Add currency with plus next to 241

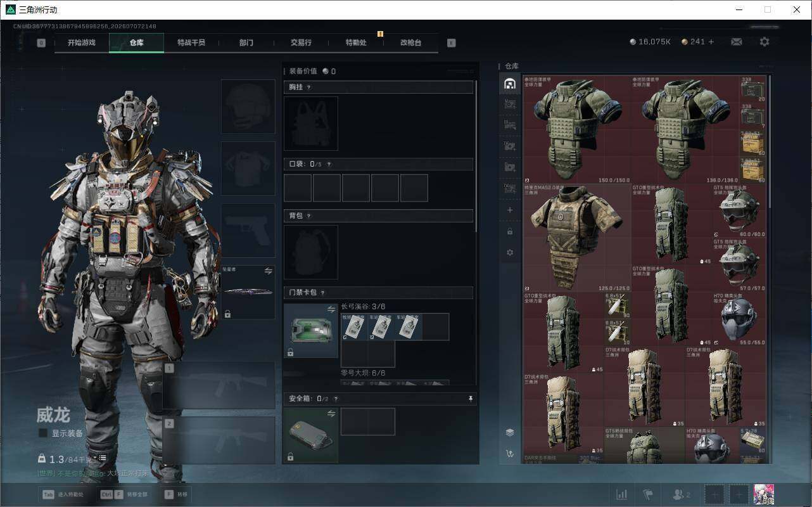pyautogui.click(x=711, y=42)
